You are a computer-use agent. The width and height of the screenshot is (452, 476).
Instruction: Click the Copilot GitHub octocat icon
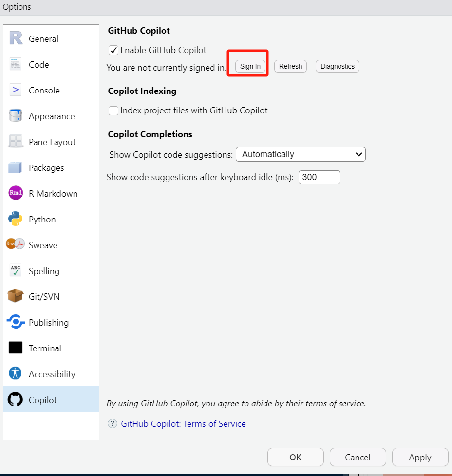pyautogui.click(x=16, y=400)
